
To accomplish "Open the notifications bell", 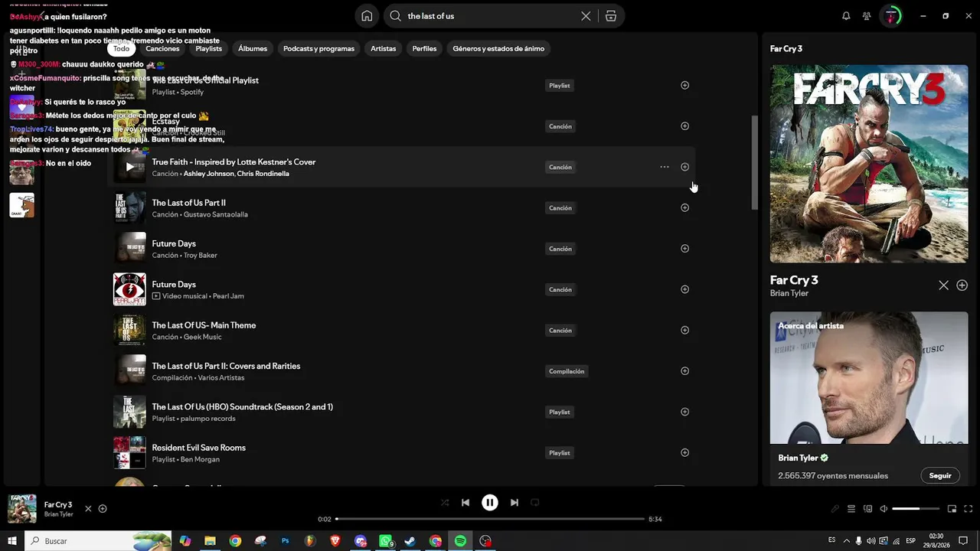I will click(846, 16).
